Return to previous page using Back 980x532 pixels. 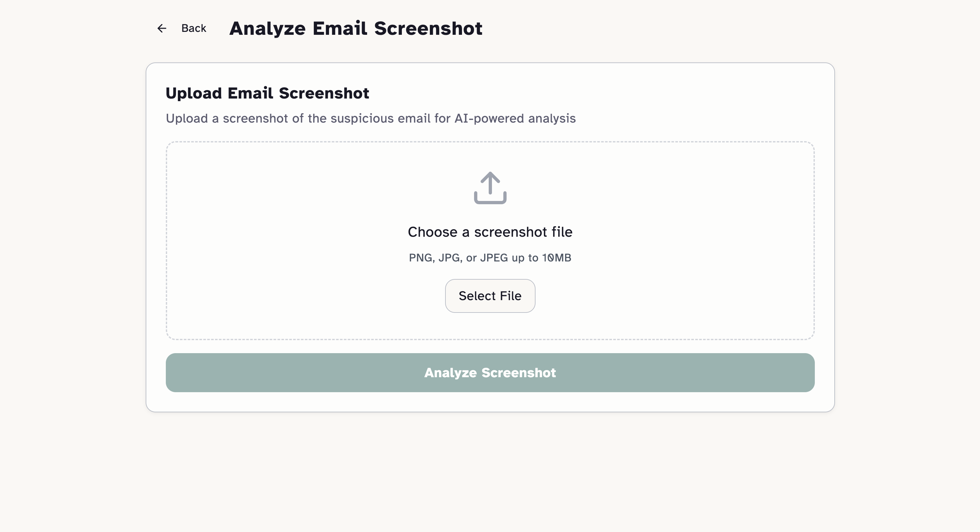coord(194,28)
